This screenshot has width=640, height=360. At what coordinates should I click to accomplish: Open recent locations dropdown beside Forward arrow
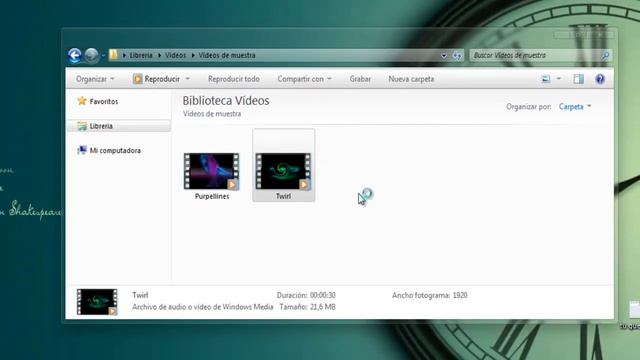pyautogui.click(x=103, y=56)
